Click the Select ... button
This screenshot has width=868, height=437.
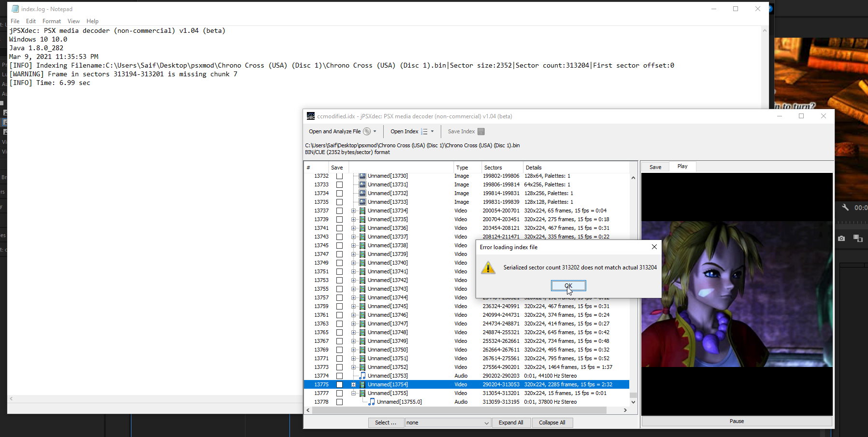(386, 423)
